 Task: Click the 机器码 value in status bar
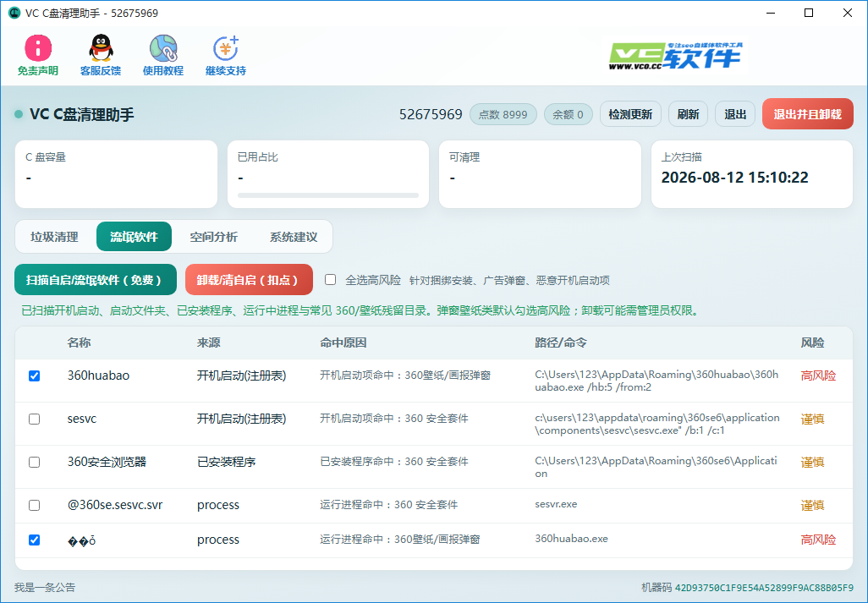764,588
